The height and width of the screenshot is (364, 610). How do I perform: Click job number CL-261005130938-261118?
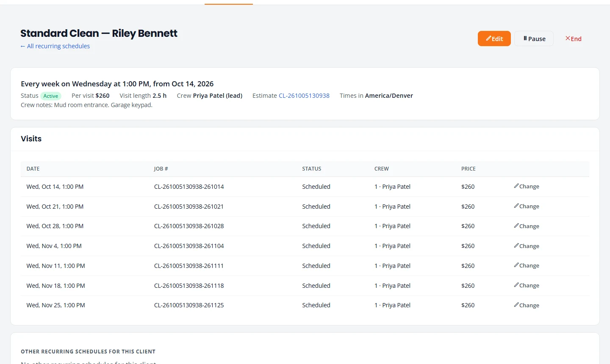coord(189,286)
